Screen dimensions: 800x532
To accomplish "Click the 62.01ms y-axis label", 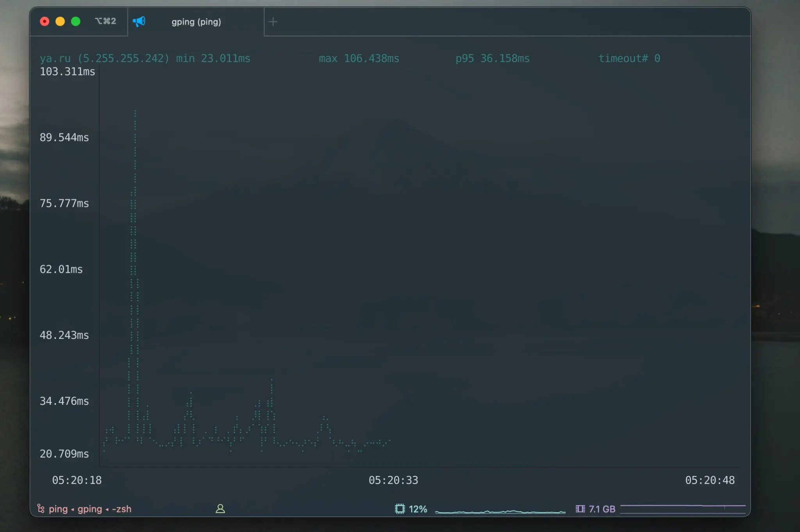I will coord(61,269).
